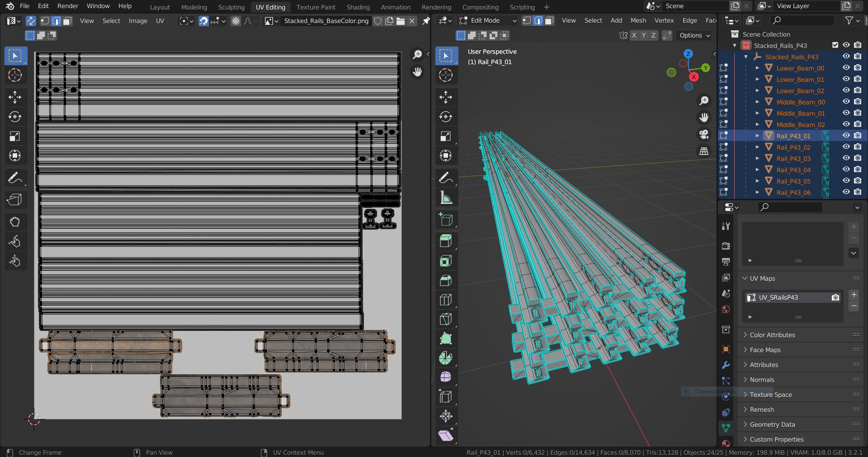The height and width of the screenshot is (457, 868).
Task: Select the Knife tool
Action: click(x=446, y=319)
